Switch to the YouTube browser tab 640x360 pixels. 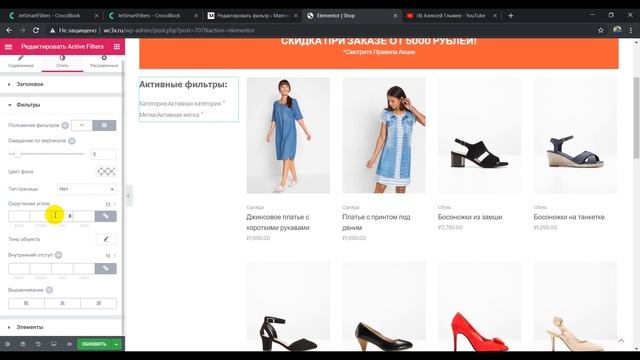pyautogui.click(x=450, y=16)
